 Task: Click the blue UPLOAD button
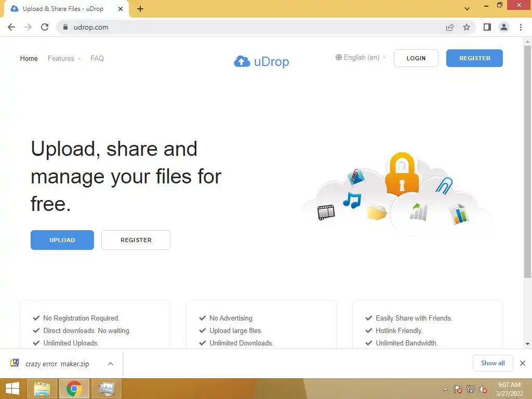tap(62, 240)
